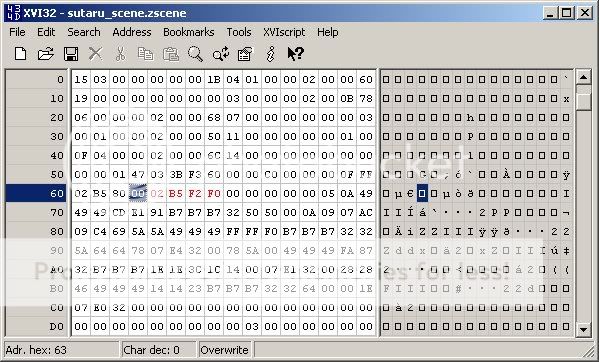Select address row label 60
The image size is (599, 362).
click(x=36, y=193)
